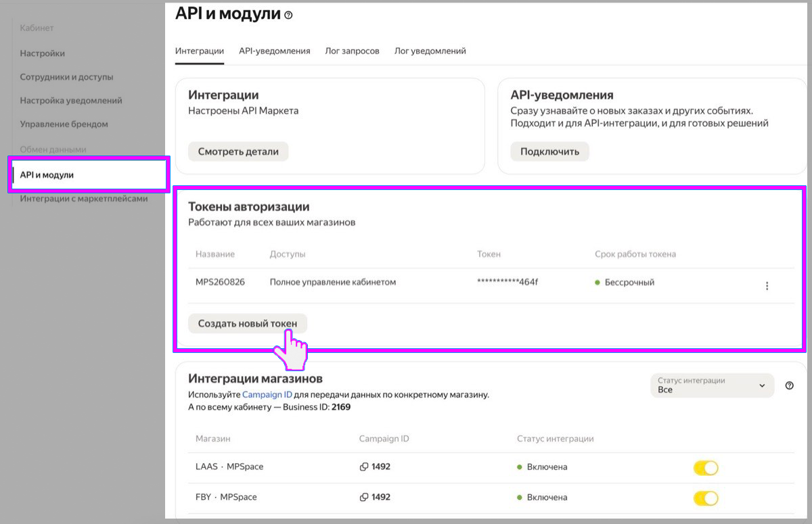Click Интеграции магазинов heading

click(255, 378)
